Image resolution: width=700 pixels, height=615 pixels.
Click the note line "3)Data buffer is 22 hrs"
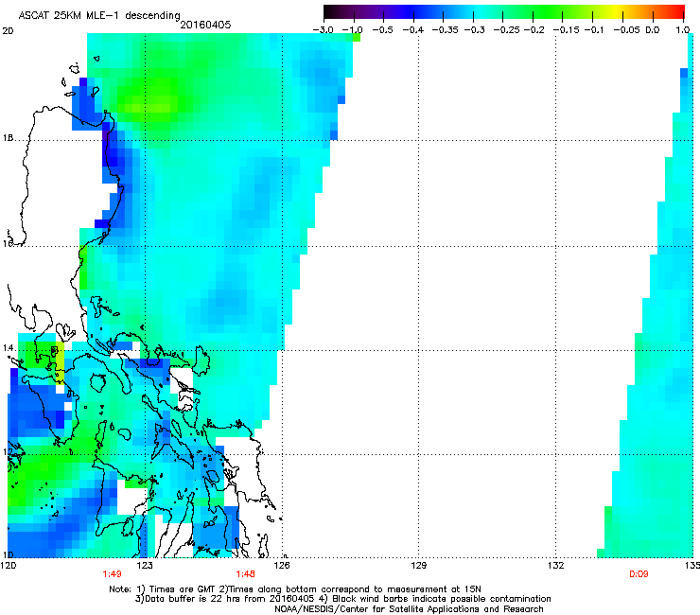342,599
